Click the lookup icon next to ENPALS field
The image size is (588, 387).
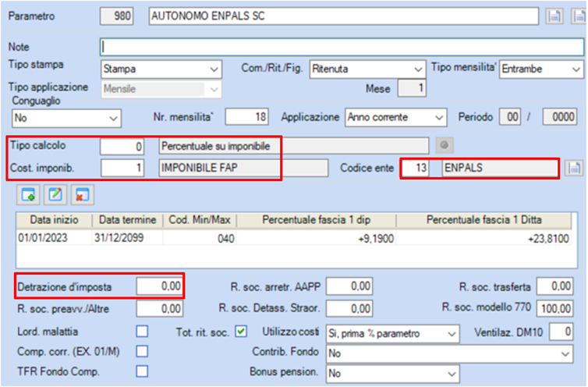[x=574, y=168]
